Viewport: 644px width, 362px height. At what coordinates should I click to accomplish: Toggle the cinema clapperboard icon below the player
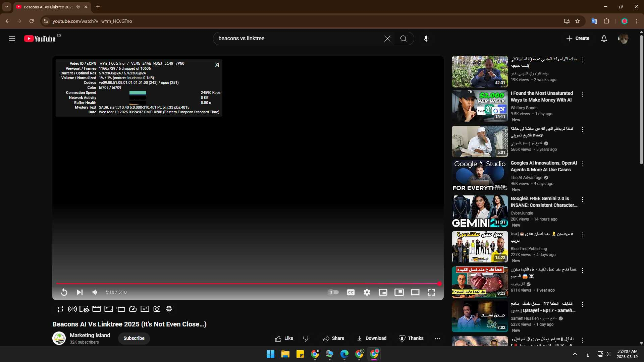click(x=97, y=309)
